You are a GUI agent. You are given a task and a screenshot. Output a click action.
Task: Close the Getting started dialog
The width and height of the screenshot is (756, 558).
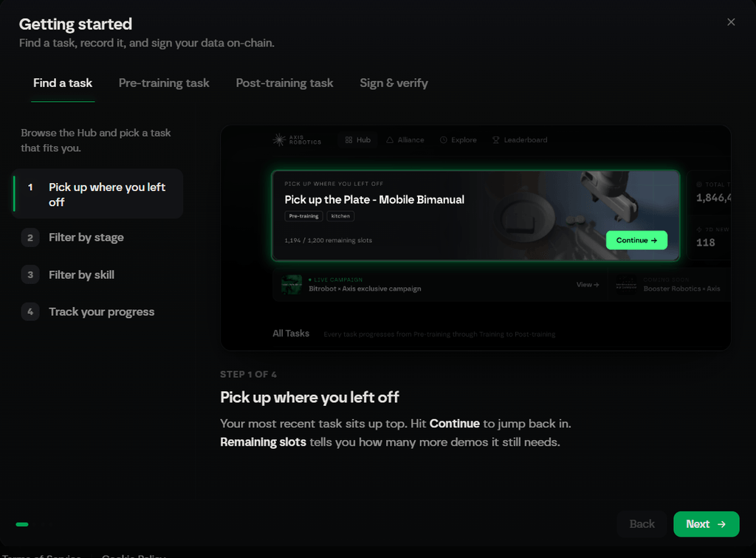[x=731, y=22]
